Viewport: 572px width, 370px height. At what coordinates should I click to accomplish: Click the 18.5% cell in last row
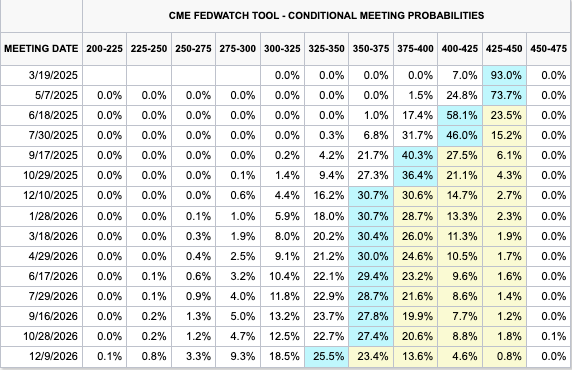(x=282, y=356)
